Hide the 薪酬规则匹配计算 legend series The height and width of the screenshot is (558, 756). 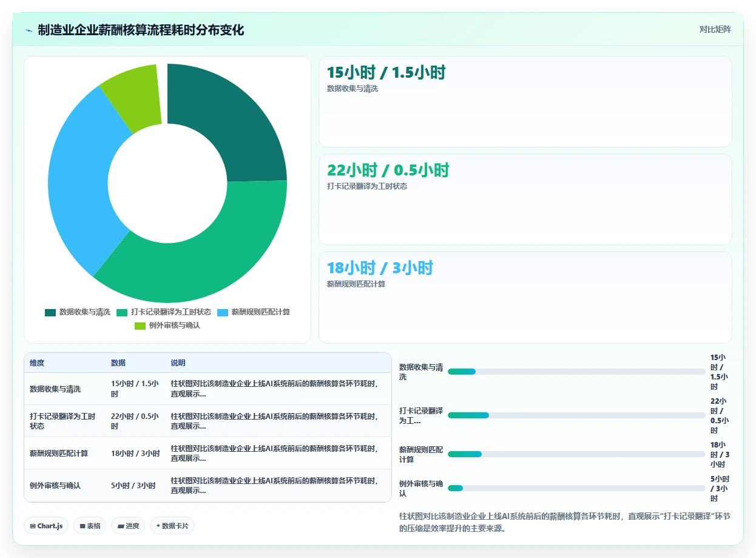tap(254, 312)
